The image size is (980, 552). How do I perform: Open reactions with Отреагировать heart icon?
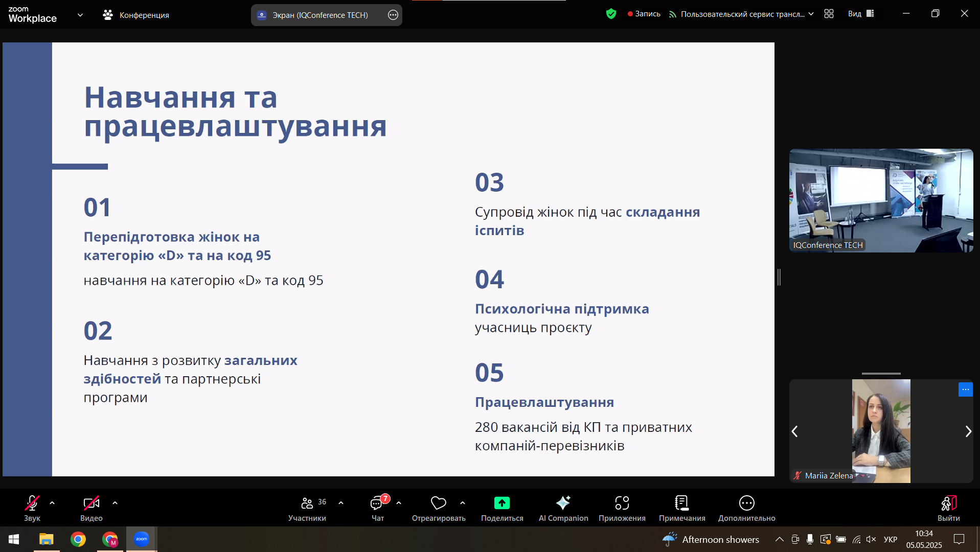pos(439,508)
